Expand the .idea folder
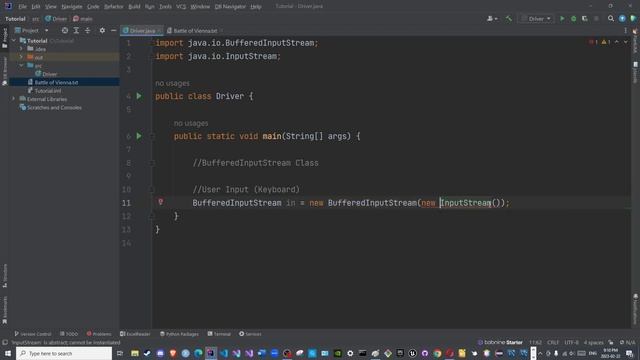 pyautogui.click(x=21, y=49)
